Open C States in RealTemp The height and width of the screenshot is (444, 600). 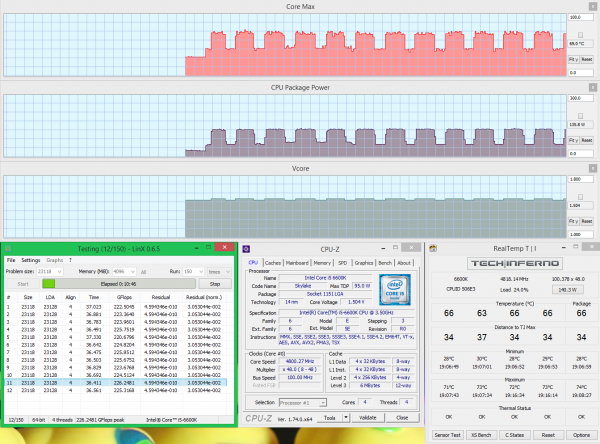(515, 435)
